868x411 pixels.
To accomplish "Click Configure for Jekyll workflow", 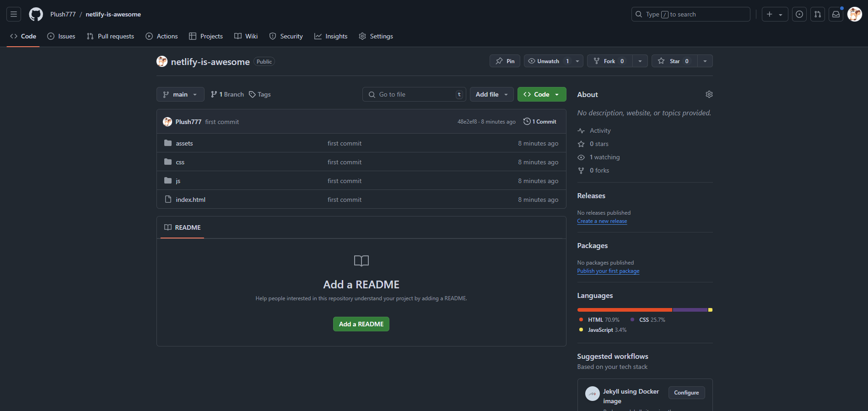I will tap(686, 393).
